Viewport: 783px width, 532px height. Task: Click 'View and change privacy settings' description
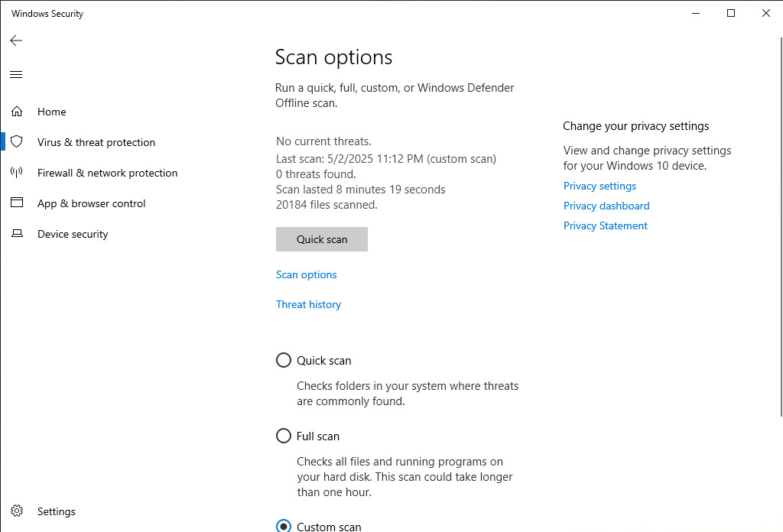[x=647, y=158]
